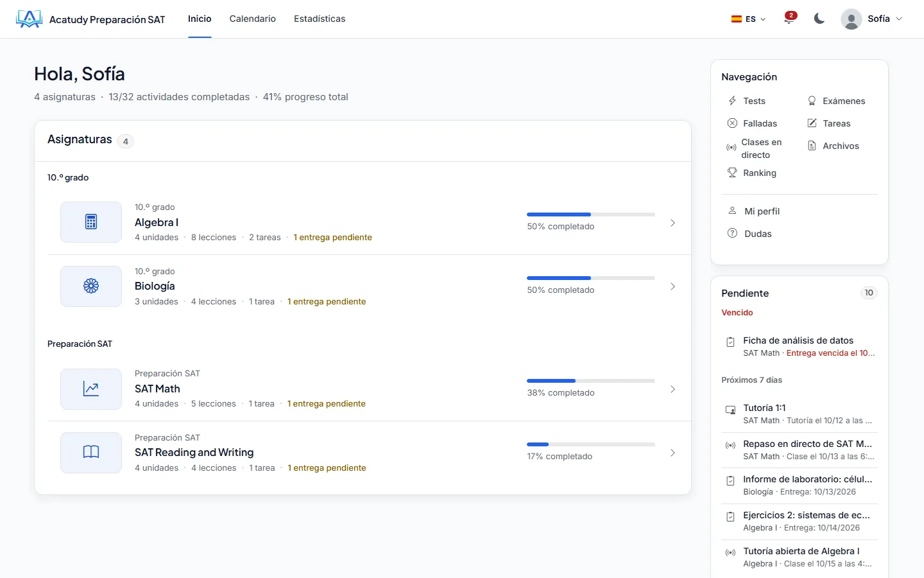
Task: Switch to the Calendario tab
Action: coord(253,19)
